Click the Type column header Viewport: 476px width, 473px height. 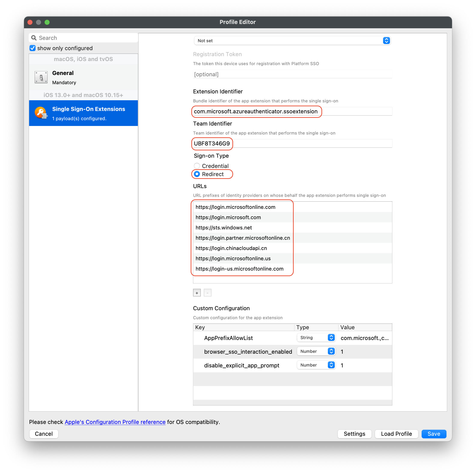coord(316,327)
